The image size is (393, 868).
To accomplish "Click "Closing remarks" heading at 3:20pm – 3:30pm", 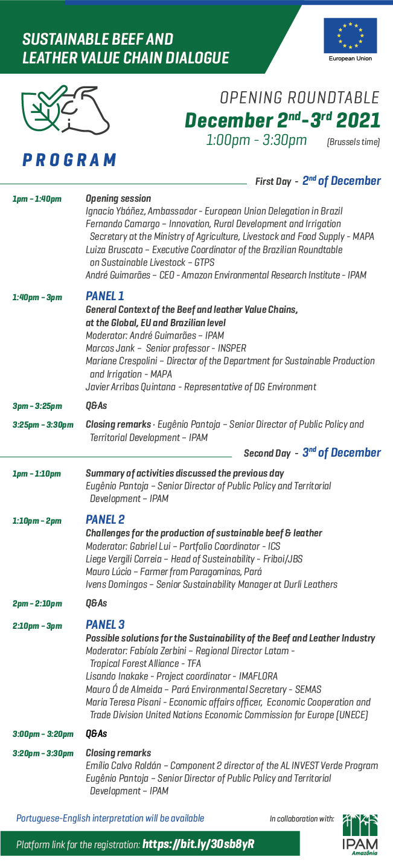I will click(118, 753).
